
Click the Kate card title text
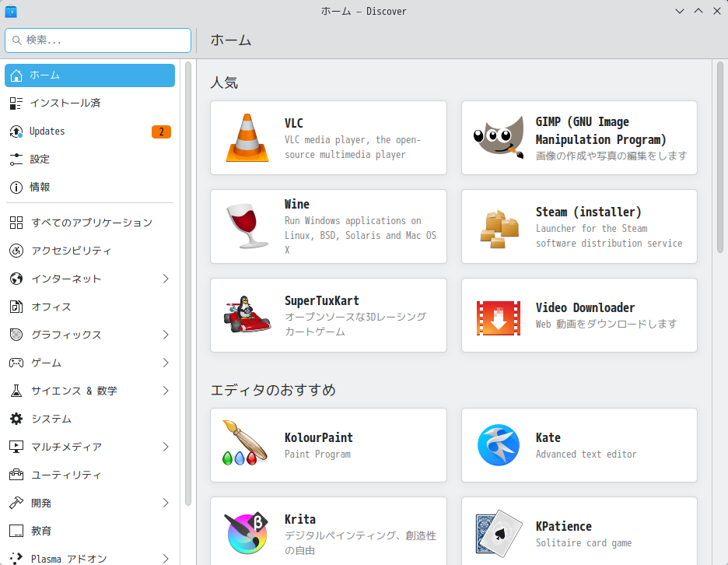(x=548, y=437)
